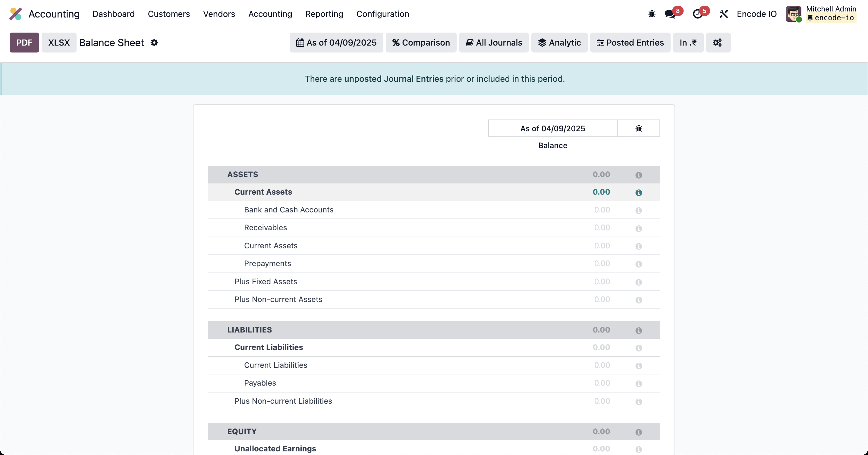Open the Comparison filter dropdown

tap(420, 43)
